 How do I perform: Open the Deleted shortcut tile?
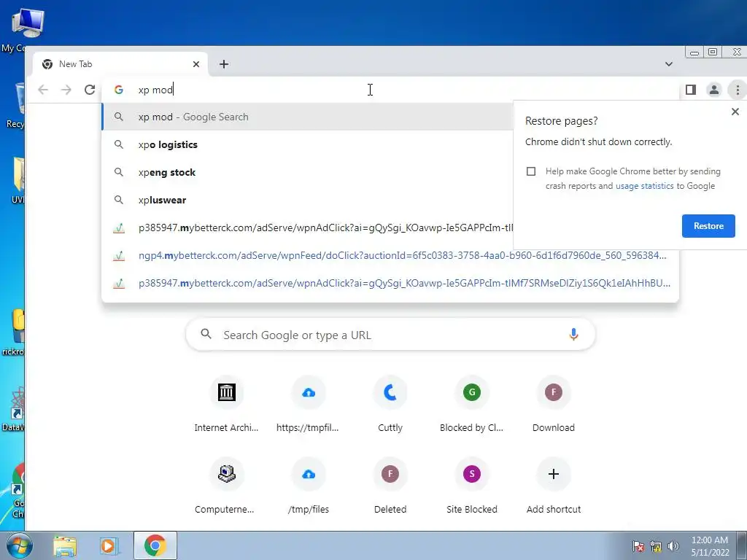(x=390, y=486)
